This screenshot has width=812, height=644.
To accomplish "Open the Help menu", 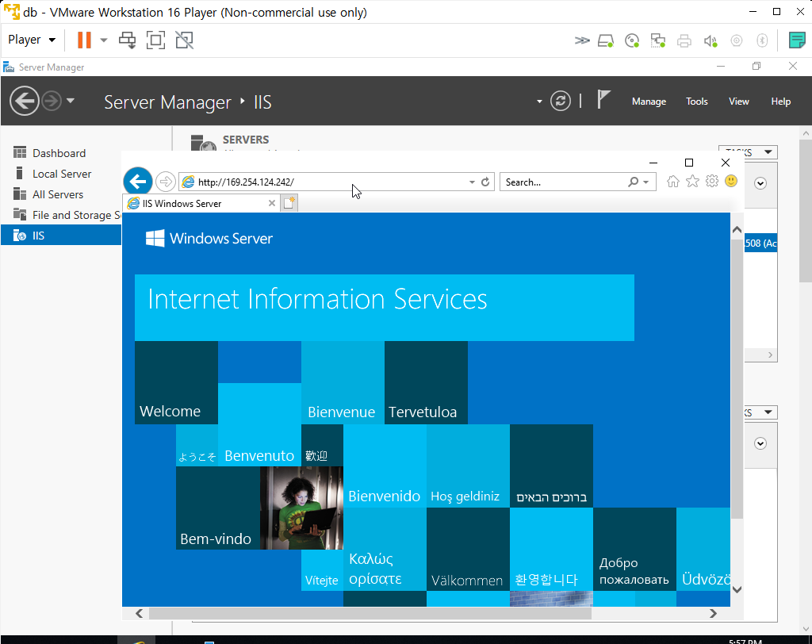I will (x=780, y=102).
